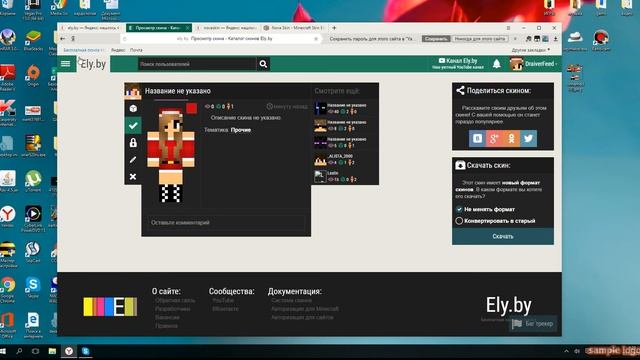Share skin on Twitter
The height and width of the screenshot is (360, 640).
click(x=528, y=138)
